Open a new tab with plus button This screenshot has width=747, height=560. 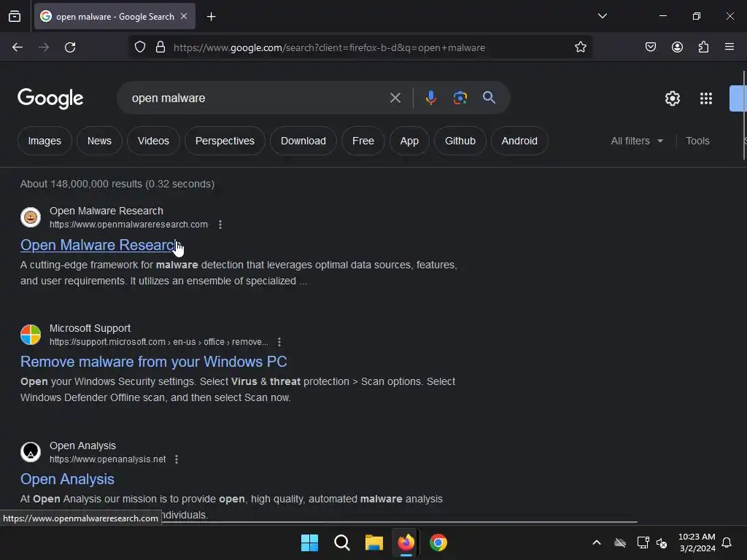coord(211,17)
